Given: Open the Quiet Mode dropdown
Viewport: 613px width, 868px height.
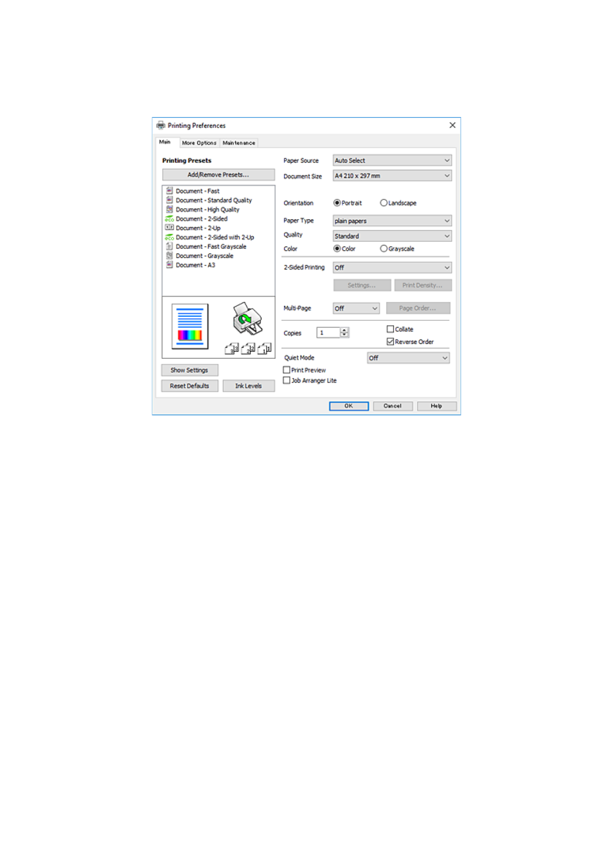Looking at the screenshot, I should (408, 358).
